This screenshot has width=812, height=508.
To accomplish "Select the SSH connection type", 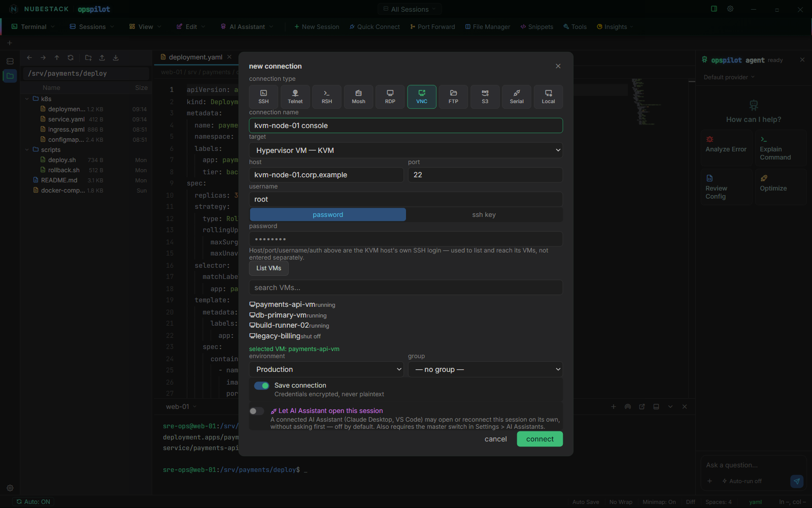I will (x=263, y=97).
